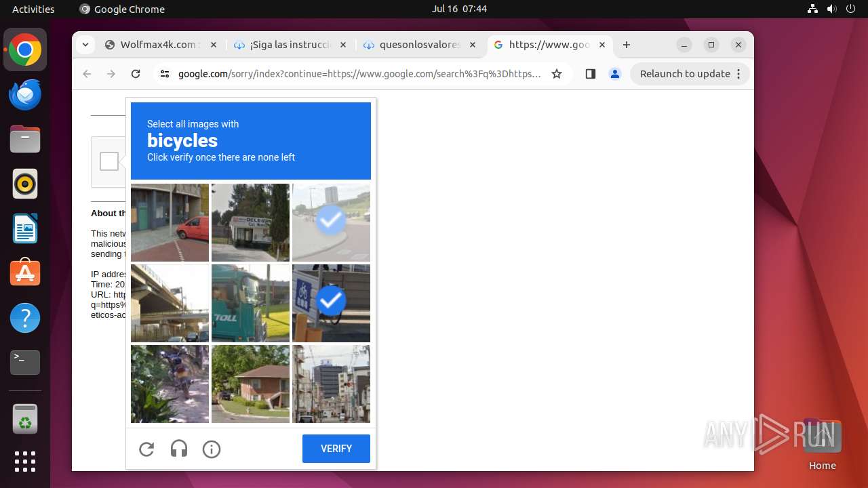Go forward to the next page

coord(111,74)
